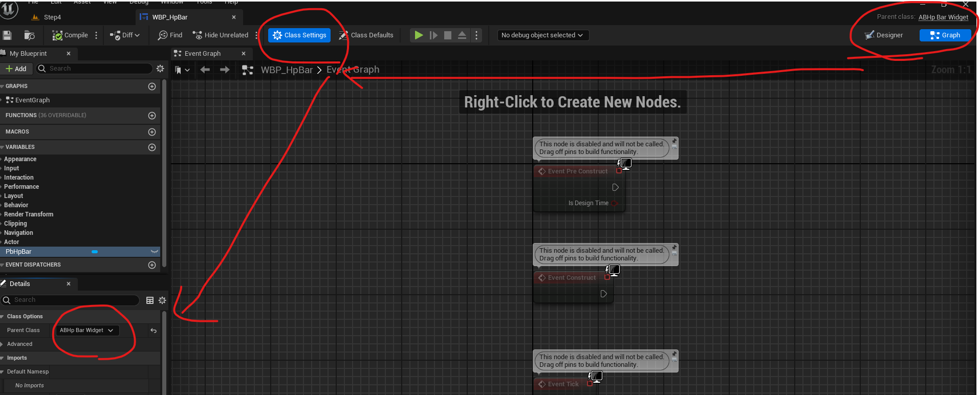Select the Details panel tab
This screenshot has height=395, width=980.
click(x=19, y=284)
